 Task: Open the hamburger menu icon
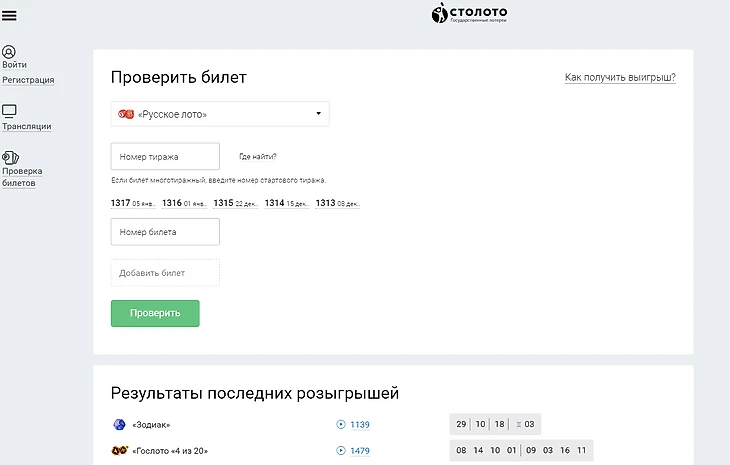[x=10, y=15]
